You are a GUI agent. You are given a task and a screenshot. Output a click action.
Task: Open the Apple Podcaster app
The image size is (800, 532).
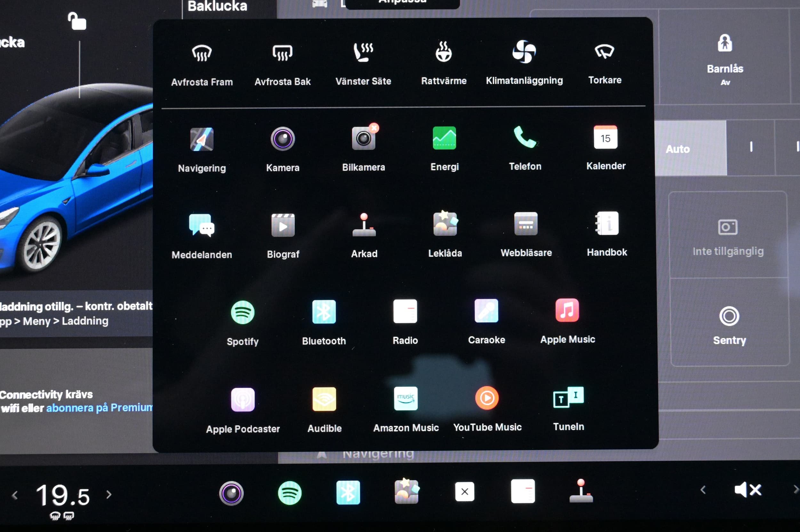243,410
